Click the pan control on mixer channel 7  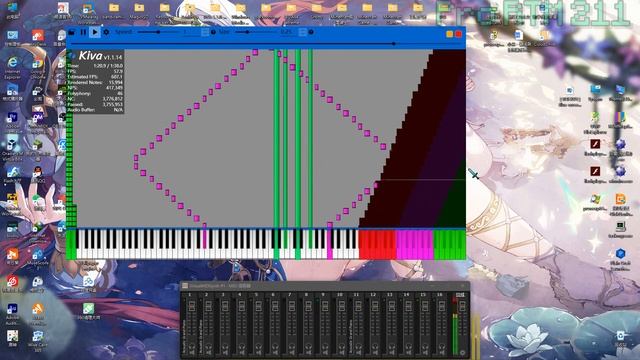tap(292, 306)
